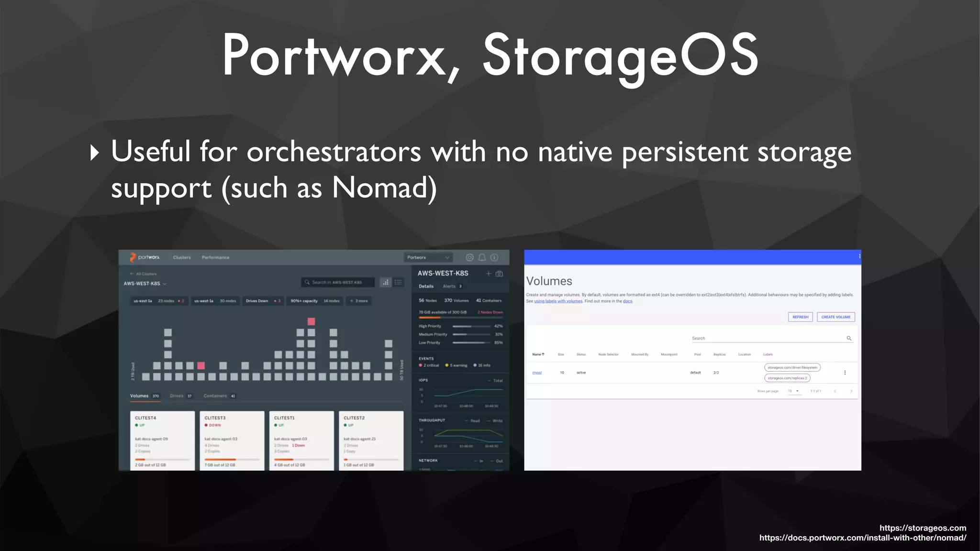Click the 78 GiB available capacity bar
This screenshot has height=551, width=980.
point(460,318)
